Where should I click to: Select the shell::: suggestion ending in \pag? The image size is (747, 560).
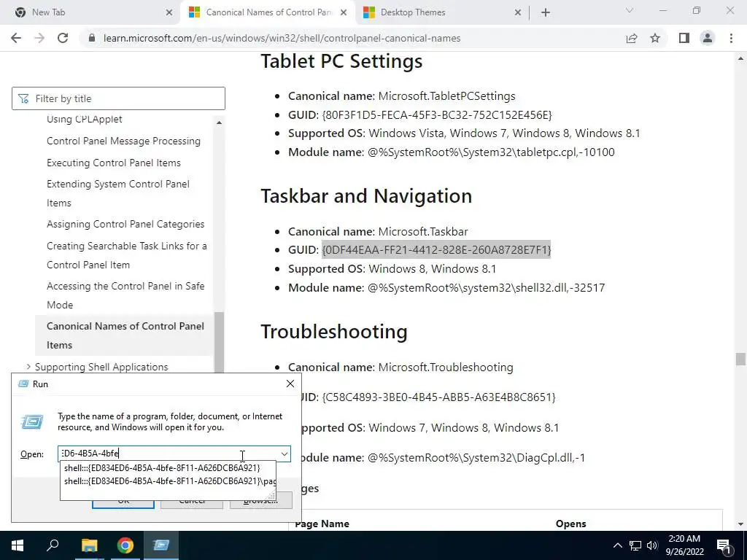[x=169, y=481]
